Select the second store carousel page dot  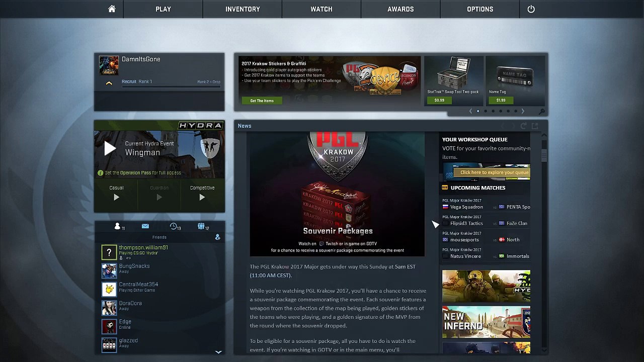click(486, 111)
